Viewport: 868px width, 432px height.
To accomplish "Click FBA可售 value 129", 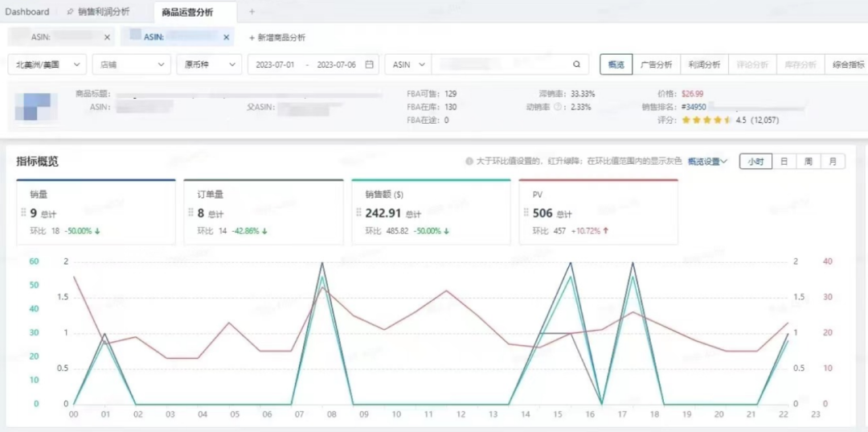I will pyautogui.click(x=450, y=93).
